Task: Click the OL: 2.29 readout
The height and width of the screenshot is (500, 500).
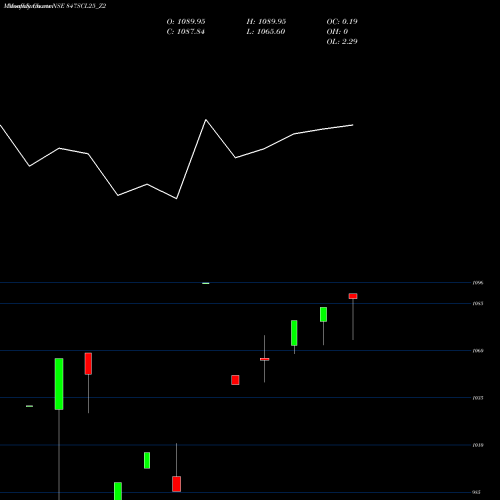Action: coord(342,42)
